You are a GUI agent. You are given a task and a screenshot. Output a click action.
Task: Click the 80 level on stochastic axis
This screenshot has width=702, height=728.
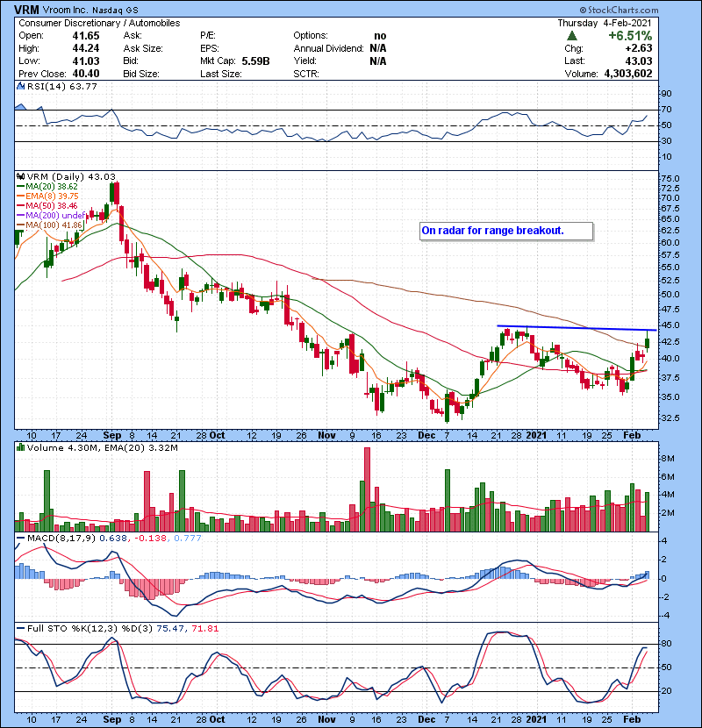click(x=666, y=644)
